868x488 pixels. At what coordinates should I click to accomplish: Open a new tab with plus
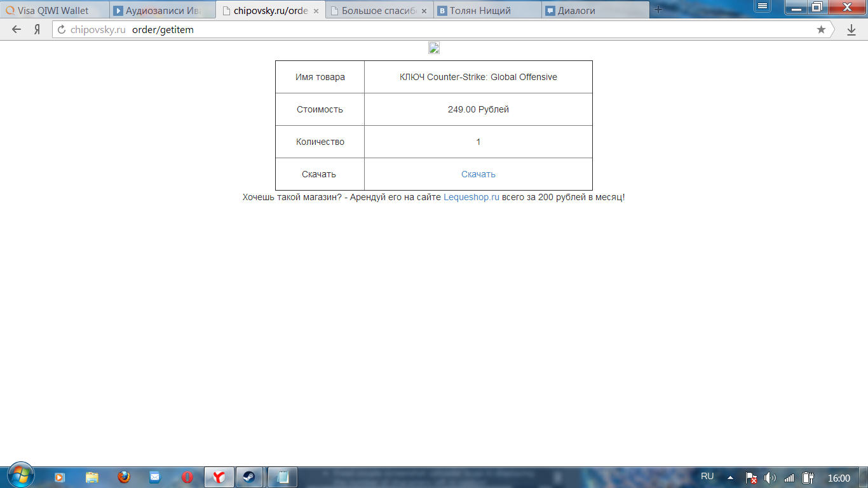pyautogui.click(x=658, y=10)
